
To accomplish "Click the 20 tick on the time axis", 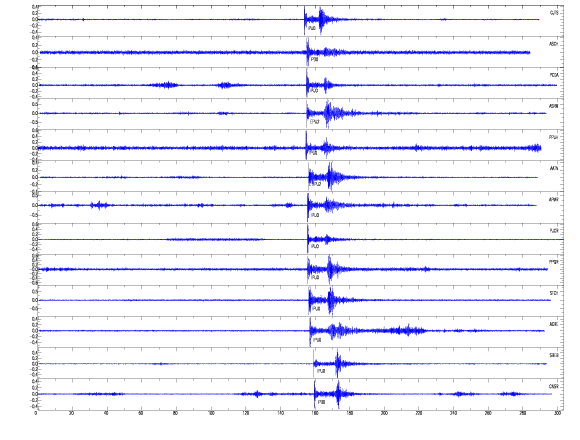I will pos(71,413).
